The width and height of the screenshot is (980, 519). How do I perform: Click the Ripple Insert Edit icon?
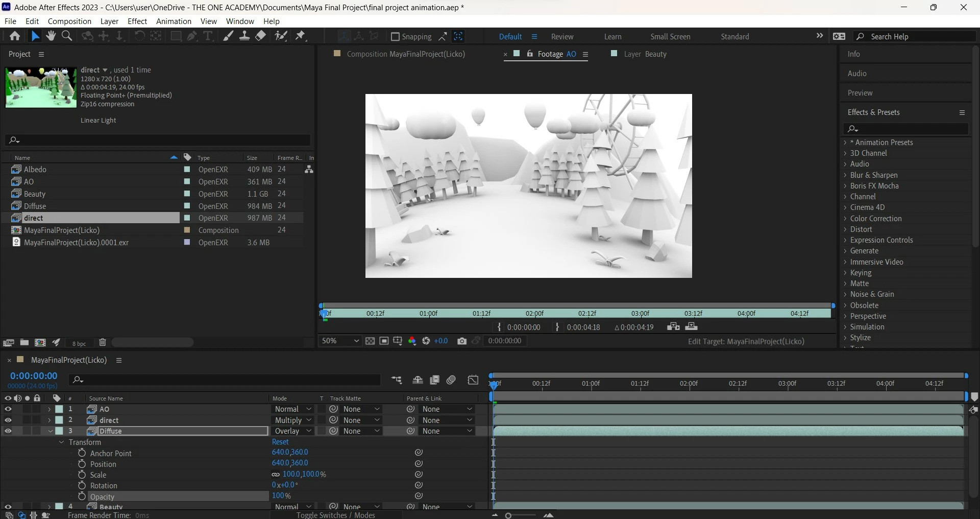pos(673,327)
